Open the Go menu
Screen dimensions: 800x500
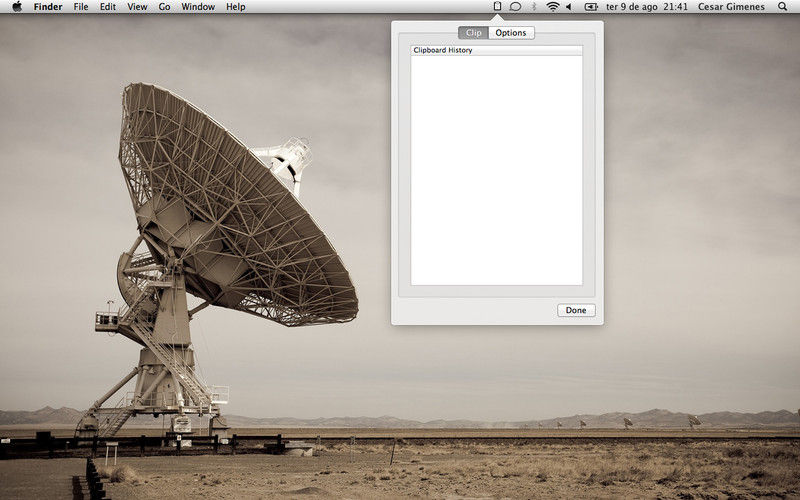coord(164,7)
